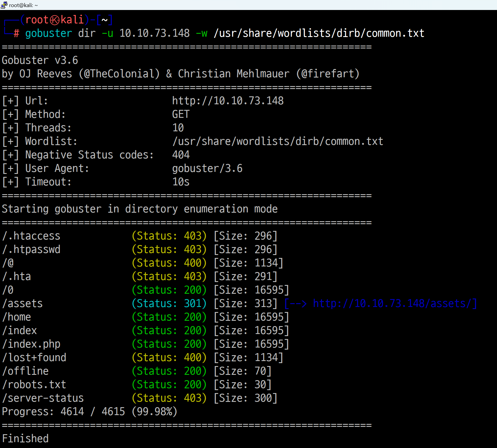Click the Finished status text
Image resolution: width=497 pixels, height=448 pixels.
25,439
